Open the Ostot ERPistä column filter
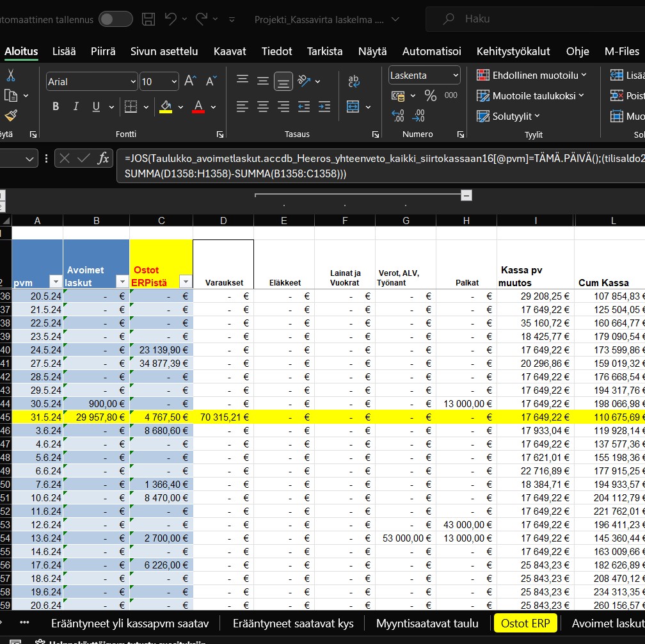Screen dimensions: 645x644 (186, 282)
